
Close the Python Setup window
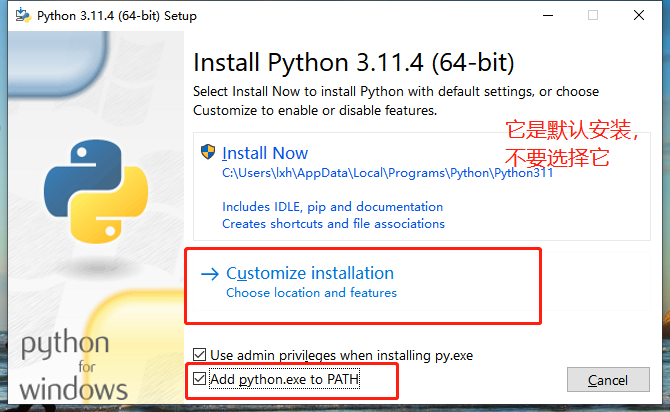pyautogui.click(x=639, y=15)
